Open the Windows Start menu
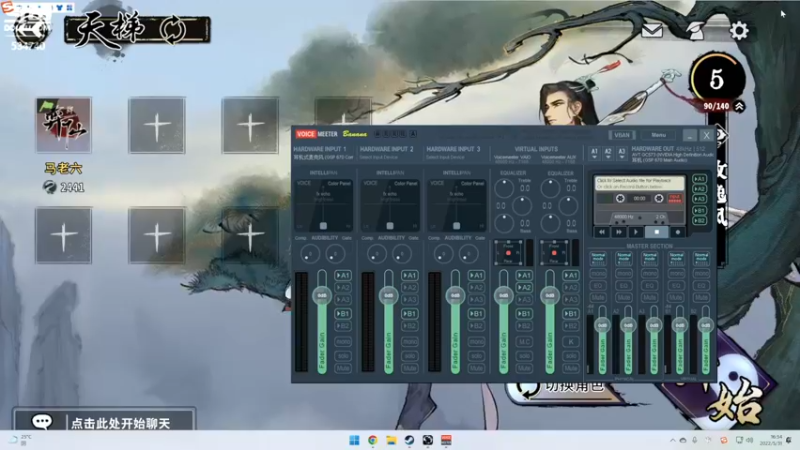The image size is (800, 450). tap(354, 440)
